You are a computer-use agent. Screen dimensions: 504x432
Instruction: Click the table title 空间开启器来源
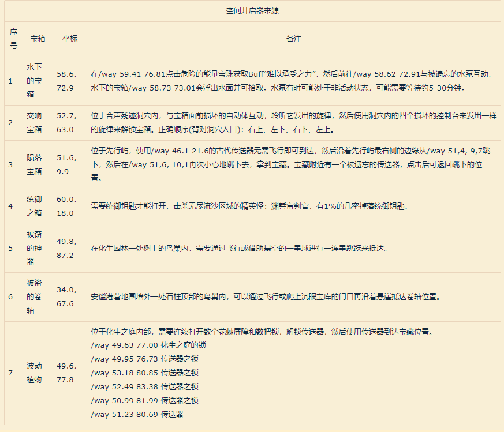click(253, 11)
